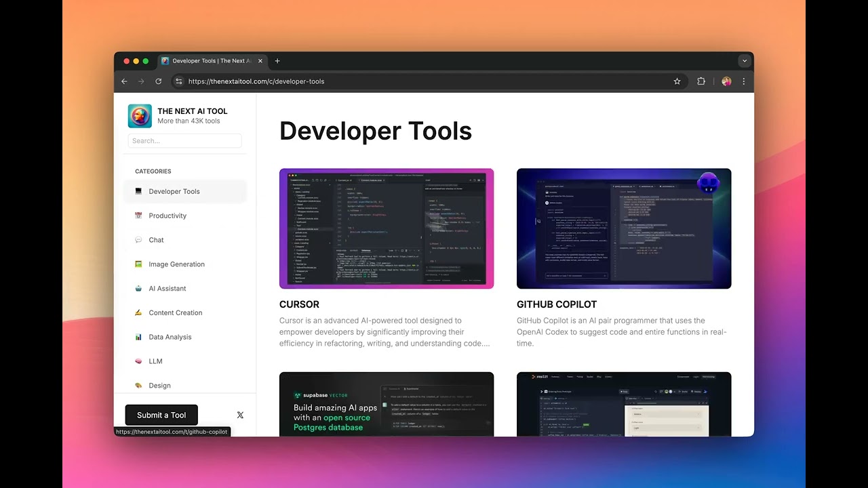Click the browser back arrow

pos(124,81)
